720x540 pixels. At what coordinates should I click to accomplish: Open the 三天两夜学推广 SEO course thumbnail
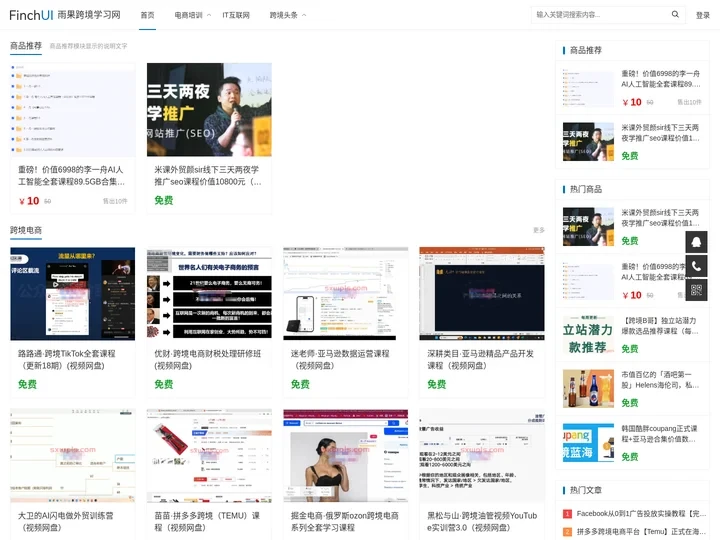209,110
